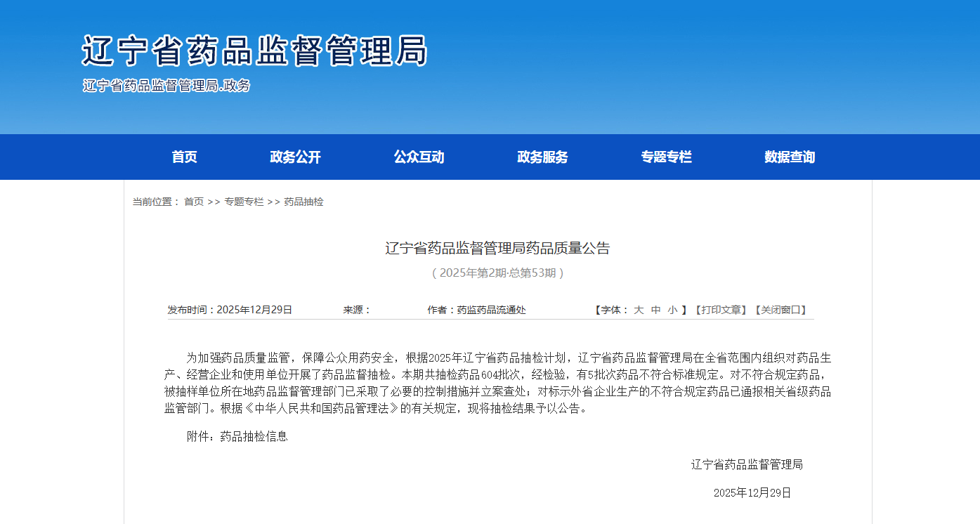Click the 辽宁省药品监督管理局 site title logo
This screenshot has height=524, width=980.
pos(254,51)
